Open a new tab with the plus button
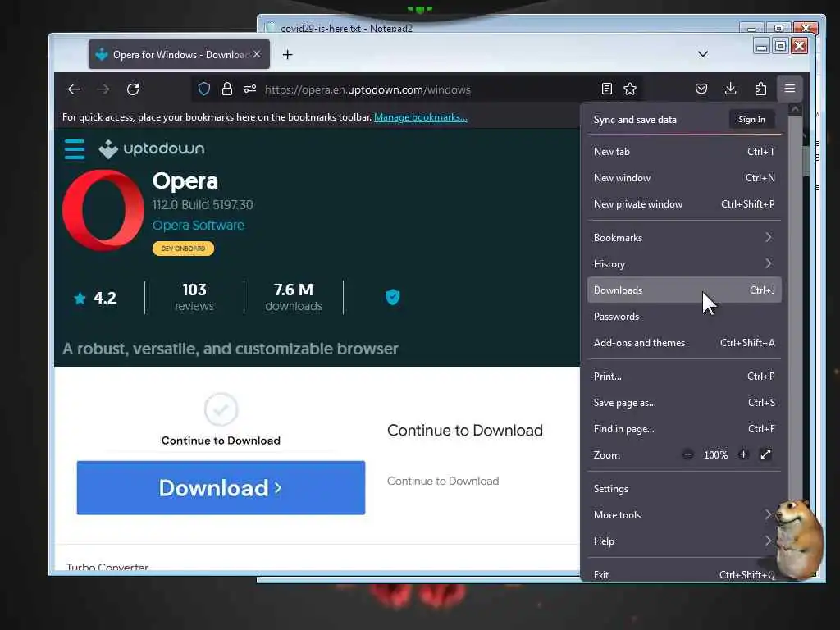Viewport: 840px width, 630px height. click(x=288, y=55)
